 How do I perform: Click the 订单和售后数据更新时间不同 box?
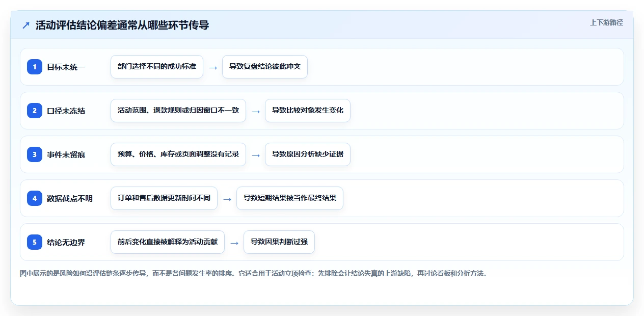[164, 198]
